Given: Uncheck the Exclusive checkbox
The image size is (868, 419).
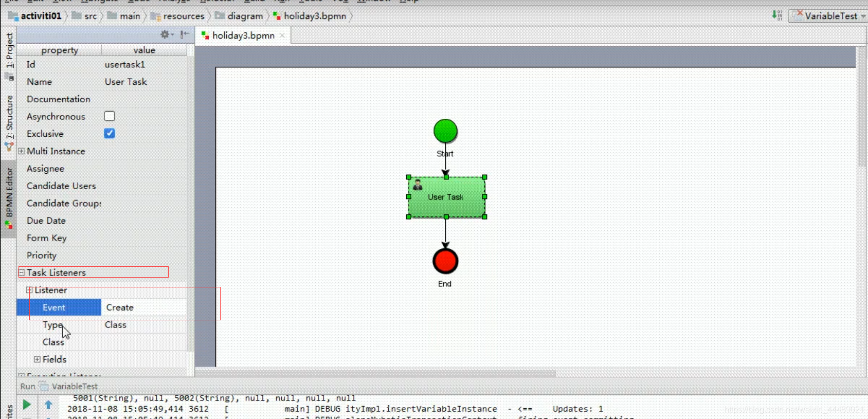Looking at the screenshot, I should pos(110,134).
